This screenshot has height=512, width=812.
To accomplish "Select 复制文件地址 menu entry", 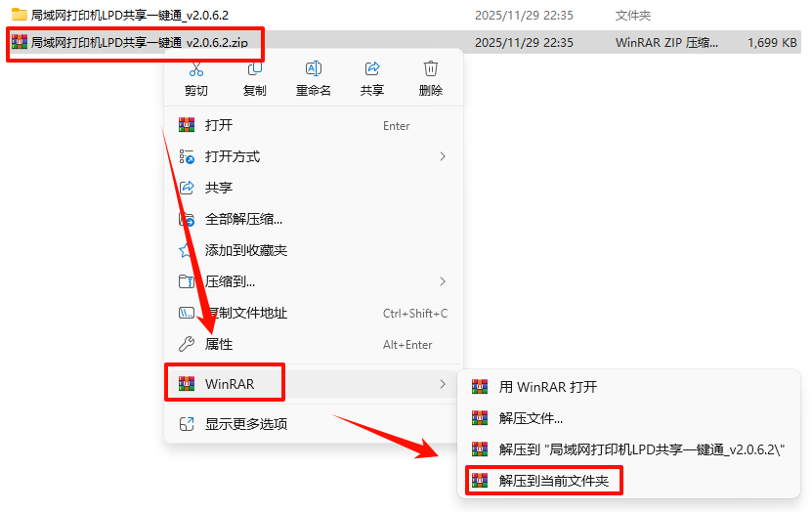I will tap(314, 313).
